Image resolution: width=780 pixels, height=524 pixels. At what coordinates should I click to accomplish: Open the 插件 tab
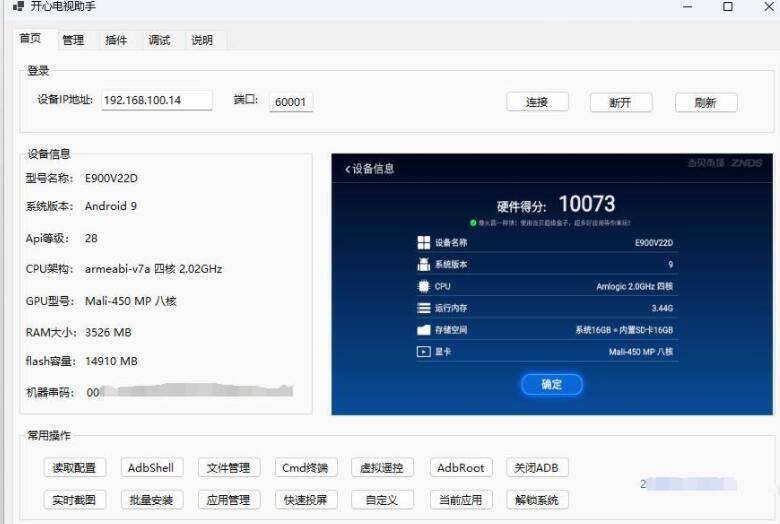point(116,40)
